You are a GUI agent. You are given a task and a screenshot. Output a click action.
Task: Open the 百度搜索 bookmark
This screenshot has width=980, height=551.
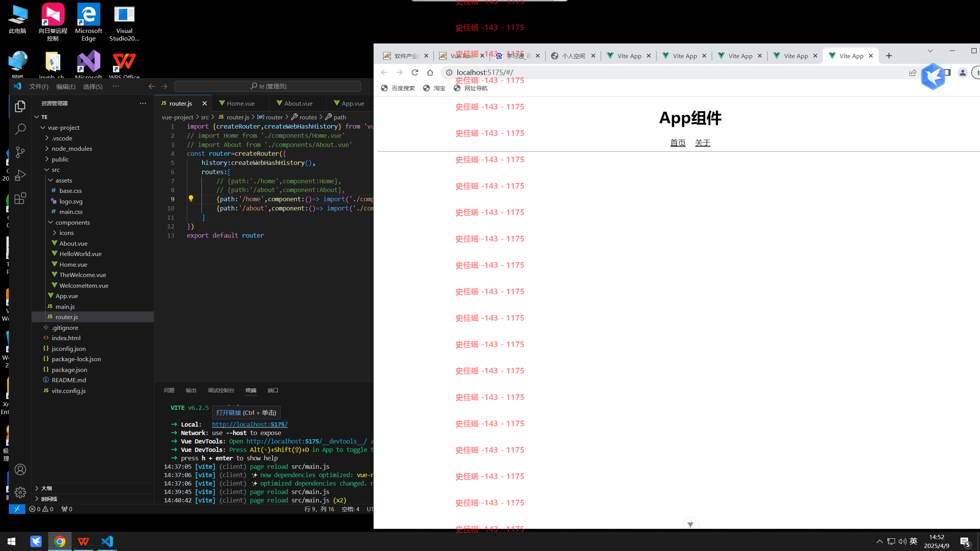click(398, 88)
